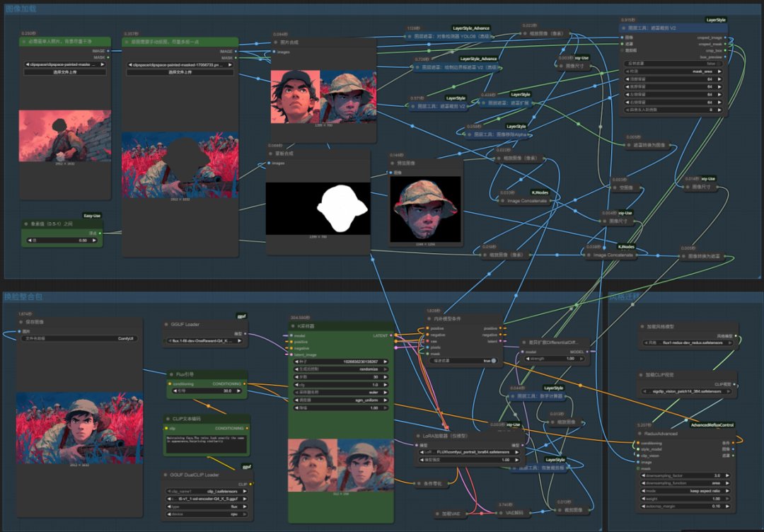Open the sigclip_vision_patch14_384 model selector
This screenshot has height=532, width=764.
tap(687, 391)
